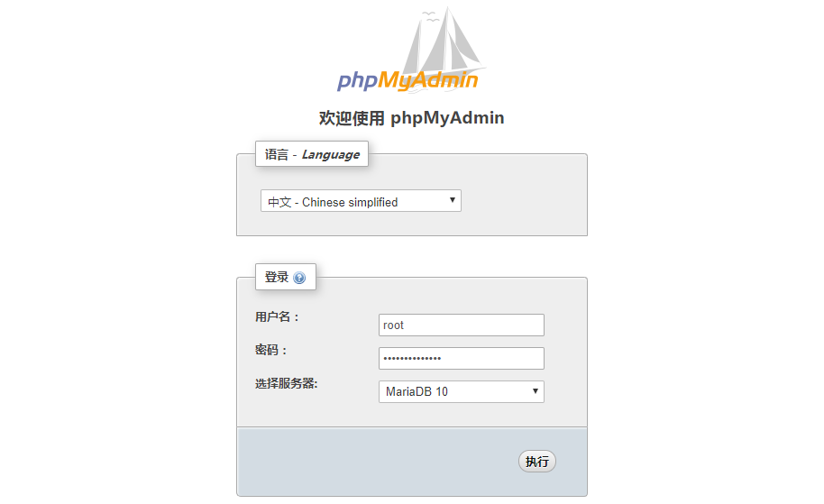
Task: Click the seagulls above the sailboat logo
Action: [430, 14]
